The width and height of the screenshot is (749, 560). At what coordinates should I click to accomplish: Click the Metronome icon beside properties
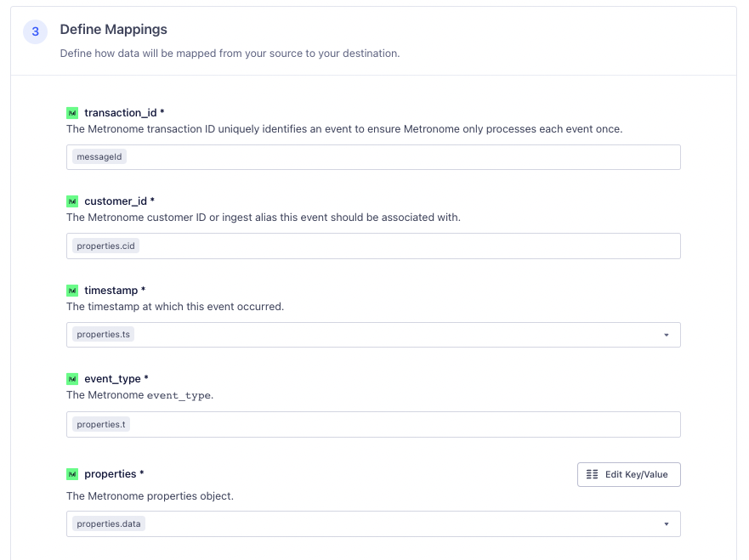tap(72, 474)
